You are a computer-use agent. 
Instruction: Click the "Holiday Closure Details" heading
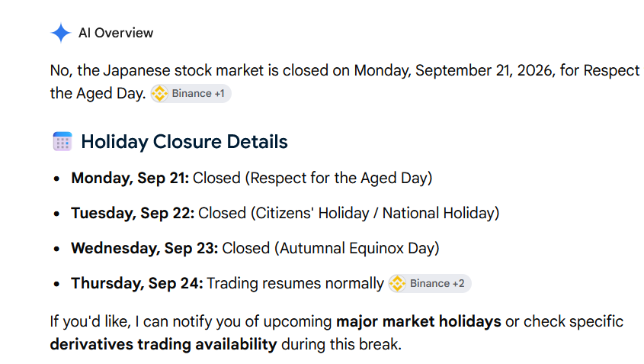184,141
